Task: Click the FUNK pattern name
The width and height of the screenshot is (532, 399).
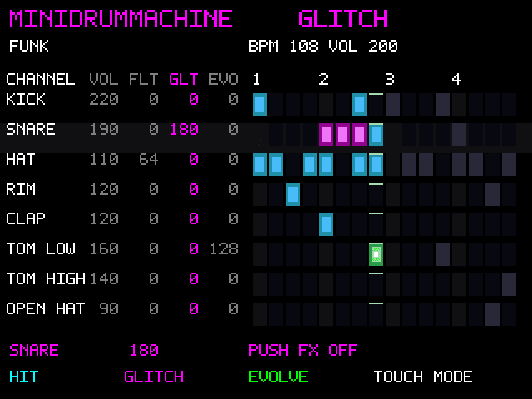Action: click(x=29, y=46)
